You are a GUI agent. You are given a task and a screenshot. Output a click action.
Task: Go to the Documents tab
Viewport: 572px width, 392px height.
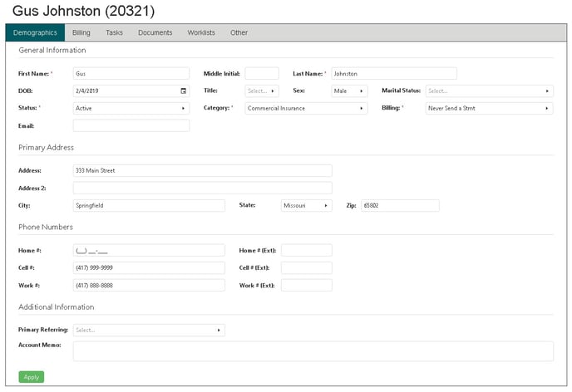point(155,32)
